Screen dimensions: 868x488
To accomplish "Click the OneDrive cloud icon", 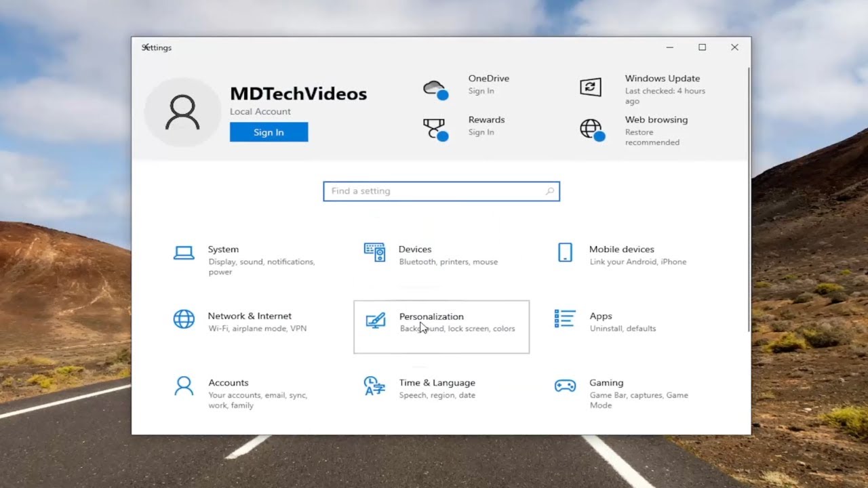I will (435, 89).
